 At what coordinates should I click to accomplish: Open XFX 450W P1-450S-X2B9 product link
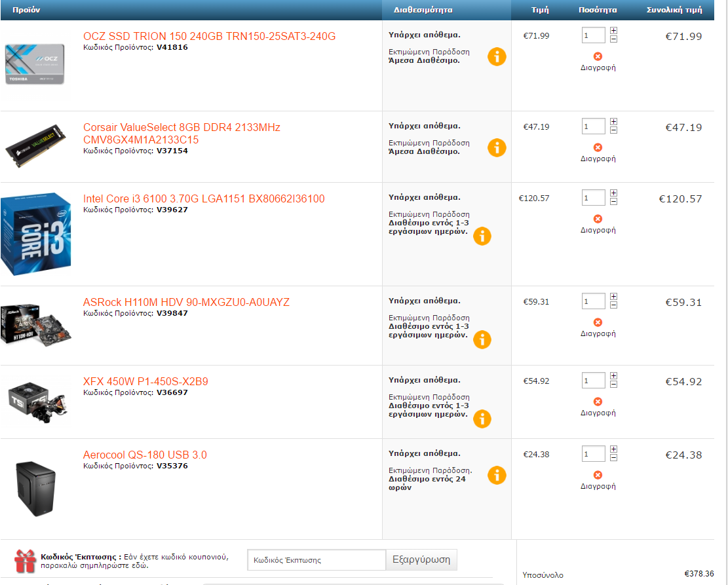point(145,382)
